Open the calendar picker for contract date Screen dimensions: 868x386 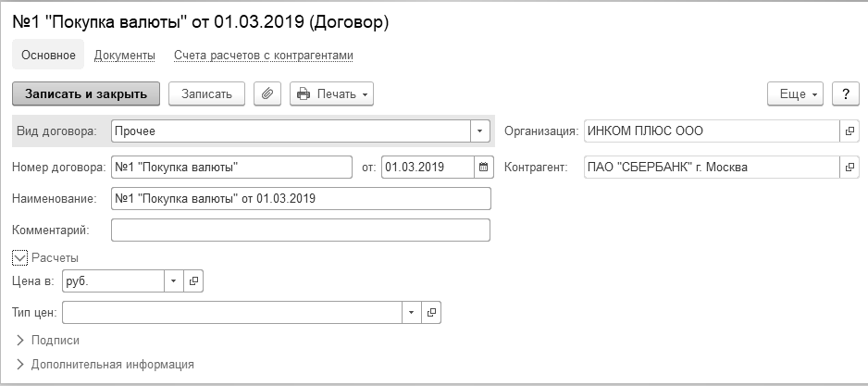(x=482, y=168)
